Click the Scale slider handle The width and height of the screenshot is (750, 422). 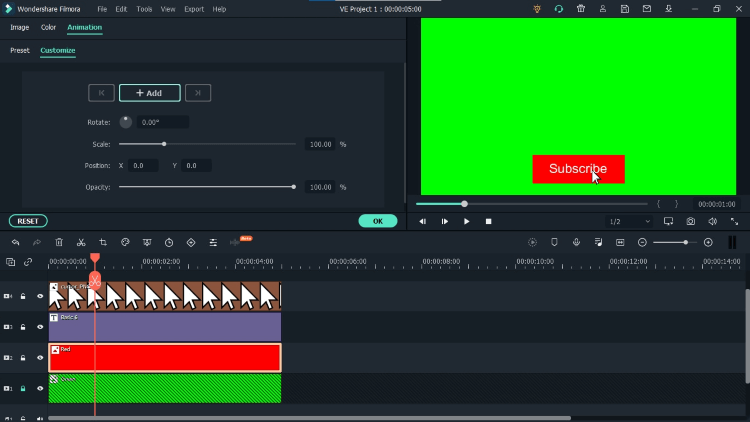click(x=164, y=144)
